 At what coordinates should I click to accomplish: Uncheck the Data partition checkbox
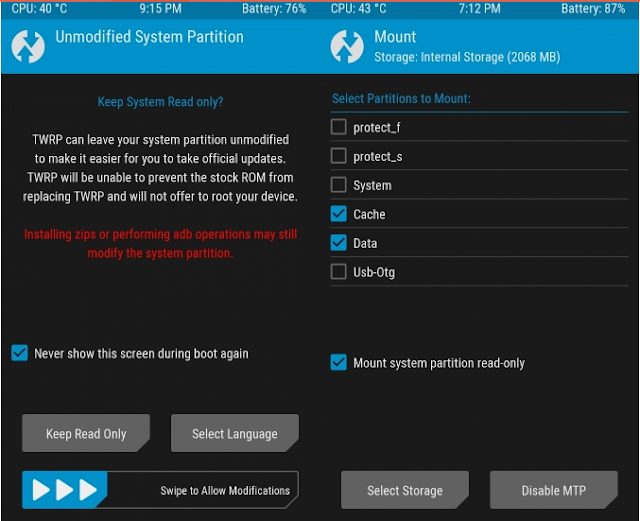pyautogui.click(x=338, y=243)
